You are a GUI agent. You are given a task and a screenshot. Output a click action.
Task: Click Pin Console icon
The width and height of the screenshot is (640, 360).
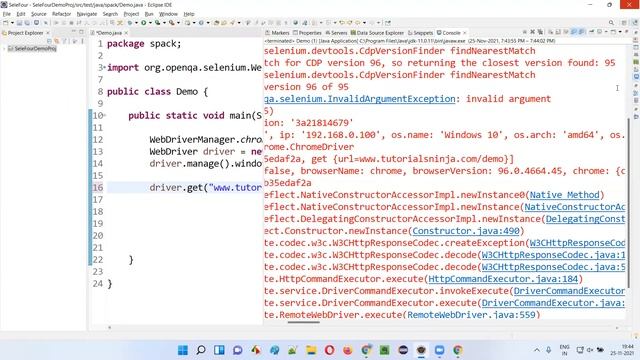(x=592, y=32)
